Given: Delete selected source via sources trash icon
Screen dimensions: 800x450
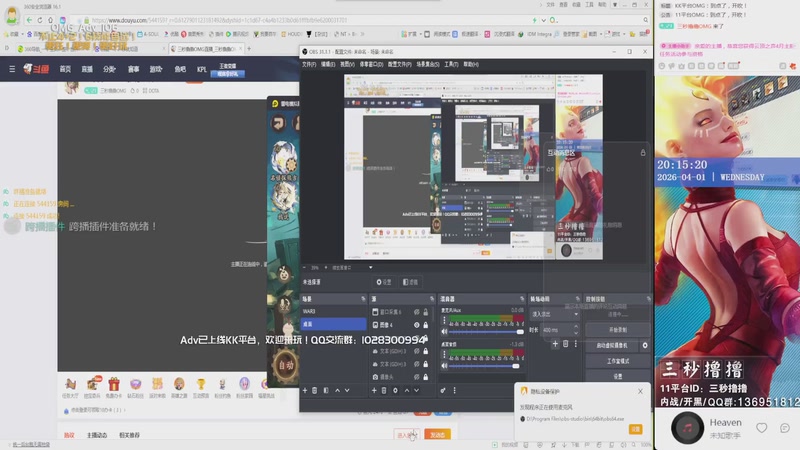Looking at the screenshot, I should [384, 390].
